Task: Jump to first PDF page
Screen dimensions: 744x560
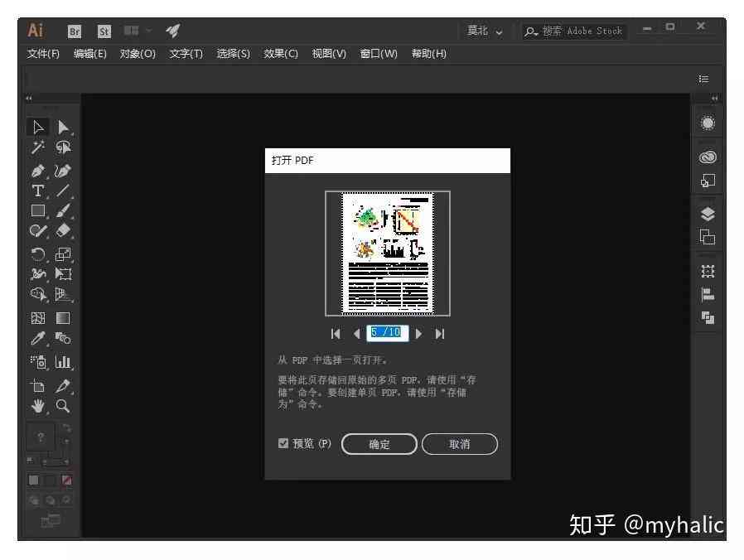Action: (x=336, y=334)
